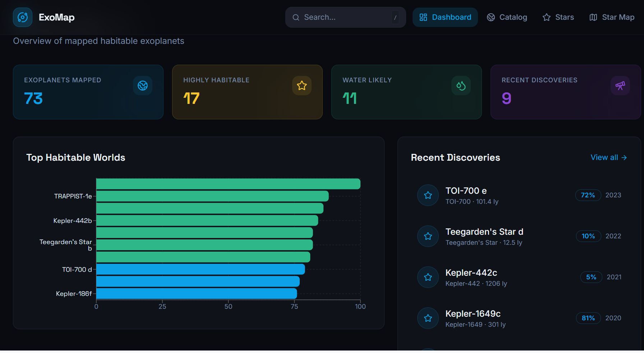This screenshot has width=644, height=353.
Task: Click the TOI-700 · 101.4 ly subtitle
Action: coord(472,202)
